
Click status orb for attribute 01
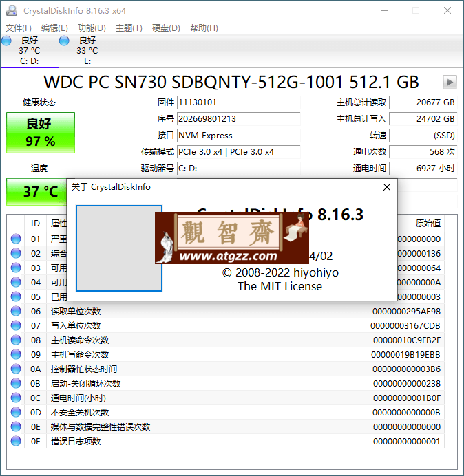(16, 239)
